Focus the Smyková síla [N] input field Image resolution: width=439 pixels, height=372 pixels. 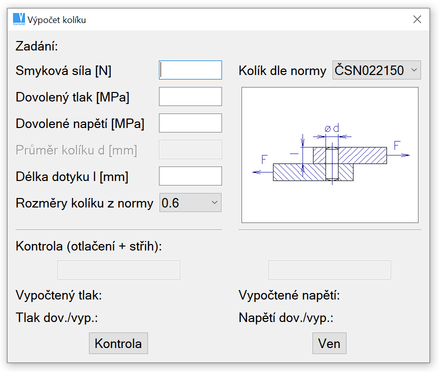[x=190, y=70]
